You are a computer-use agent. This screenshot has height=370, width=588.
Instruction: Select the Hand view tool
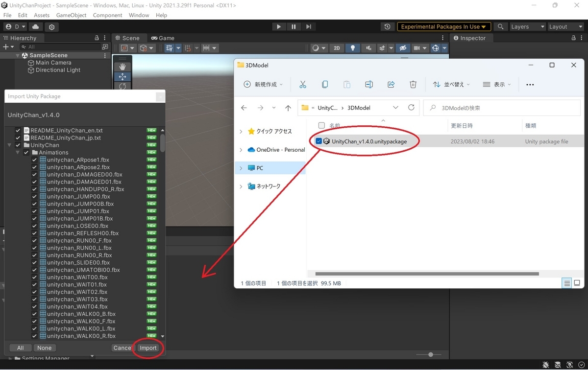pyautogui.click(x=122, y=67)
